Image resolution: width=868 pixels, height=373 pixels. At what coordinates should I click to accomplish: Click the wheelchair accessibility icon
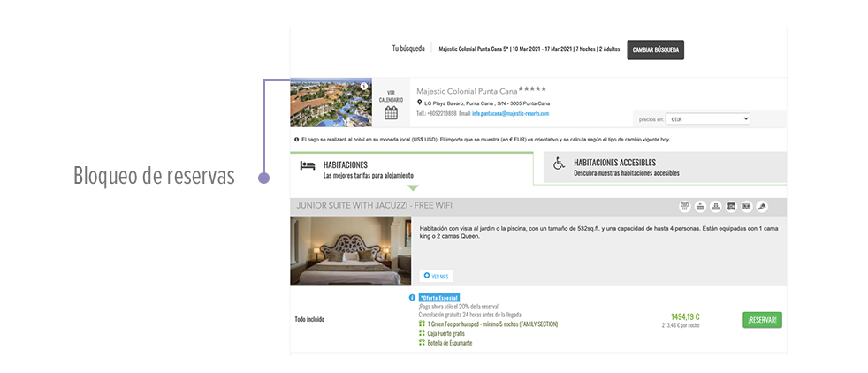pos(559,164)
